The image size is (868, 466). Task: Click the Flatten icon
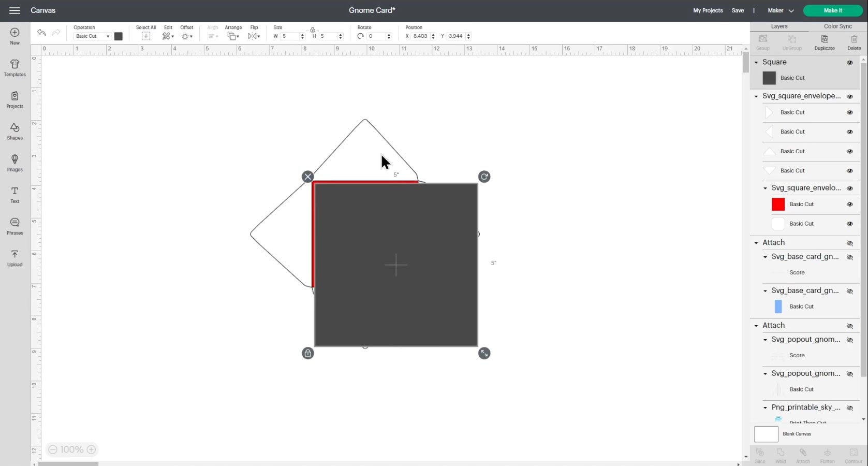coord(827,454)
